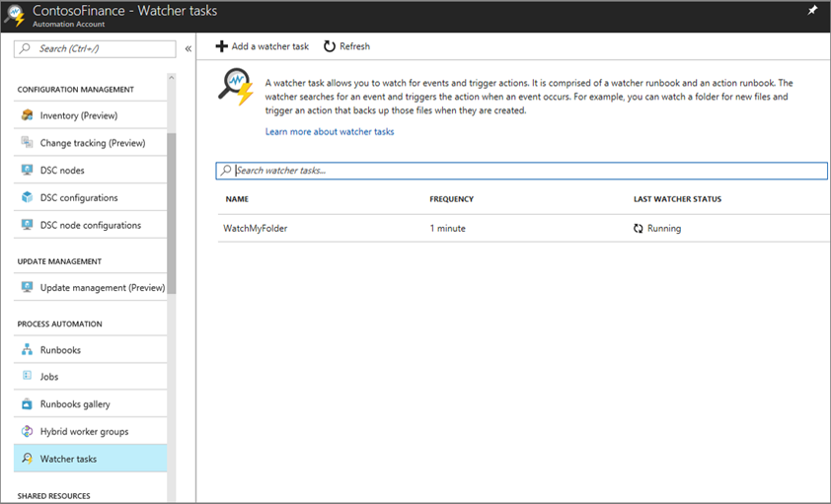The height and width of the screenshot is (504, 831).
Task: Click the Update management icon
Action: click(x=27, y=287)
